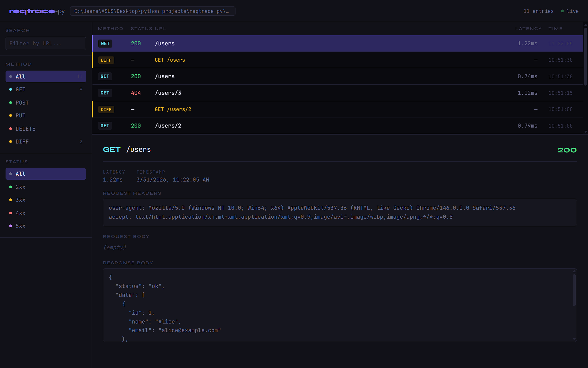
Task: Select the All status filter
Action: [x=46, y=174]
